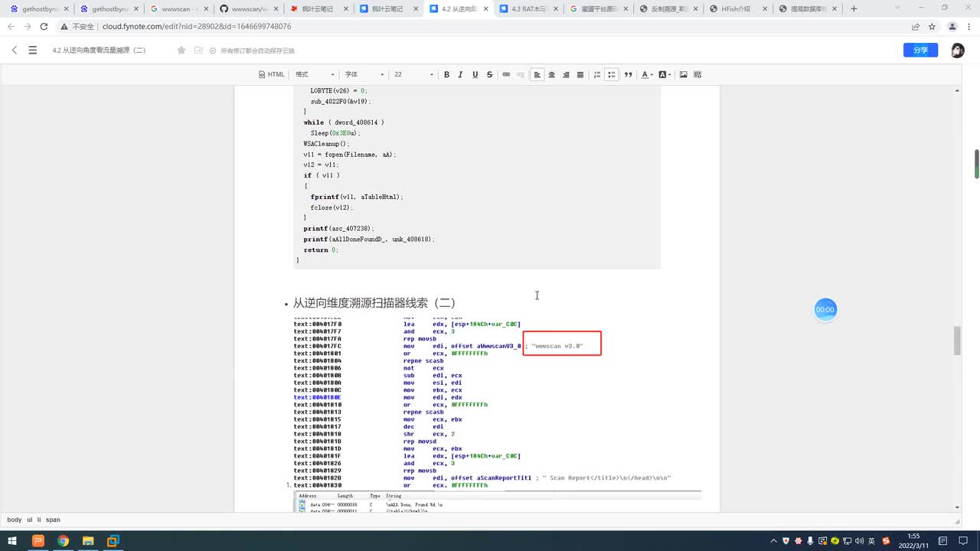Justify text in the editor
The width and height of the screenshot is (980, 551).
580,74
